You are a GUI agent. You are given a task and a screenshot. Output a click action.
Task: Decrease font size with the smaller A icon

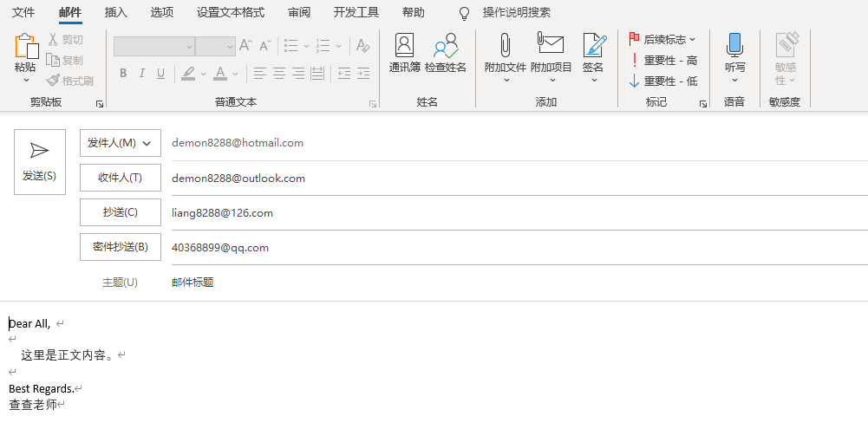point(265,46)
